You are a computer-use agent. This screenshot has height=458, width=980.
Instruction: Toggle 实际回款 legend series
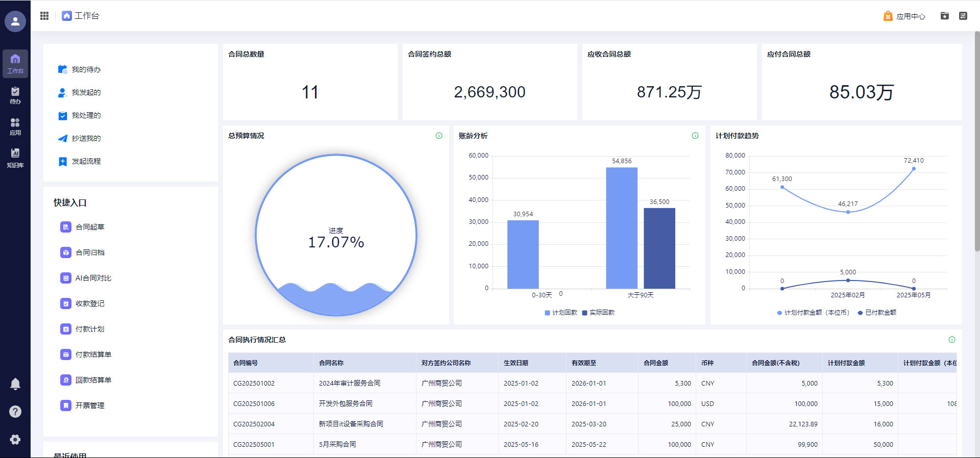tap(598, 313)
